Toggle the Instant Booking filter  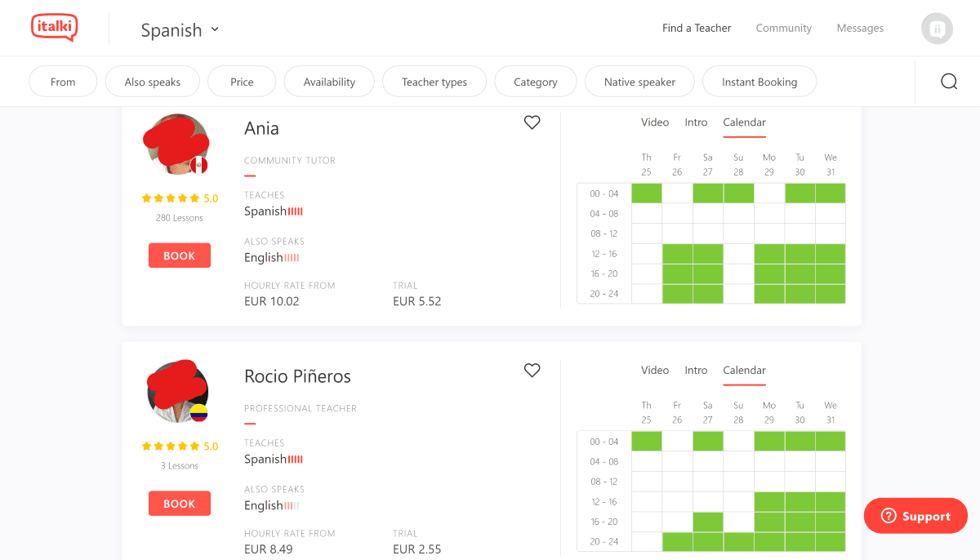759,82
